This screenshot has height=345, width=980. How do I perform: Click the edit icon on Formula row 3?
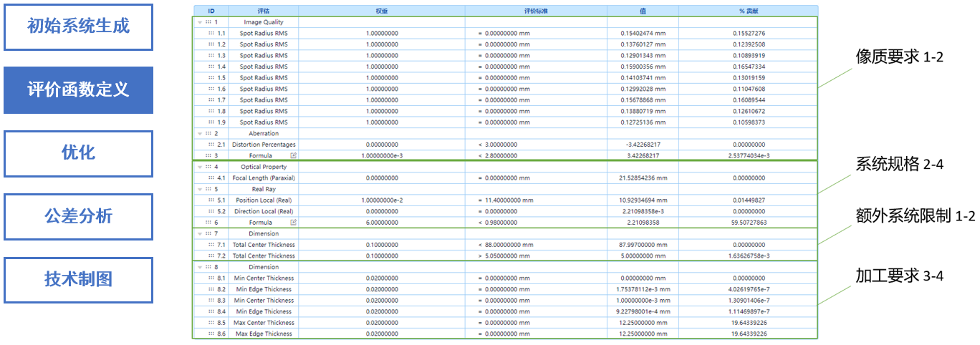[293, 155]
